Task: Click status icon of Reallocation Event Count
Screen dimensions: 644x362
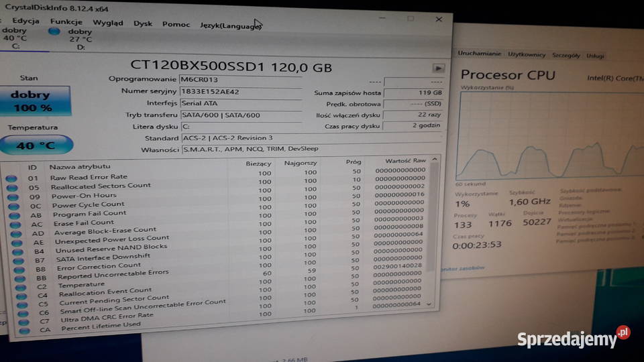Action: coord(21,296)
